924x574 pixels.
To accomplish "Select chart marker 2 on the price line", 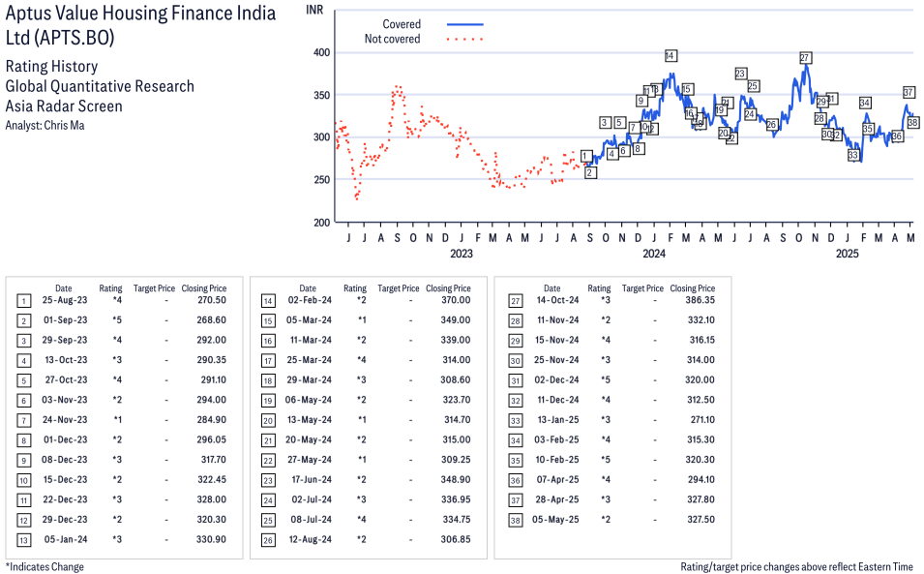I will (590, 172).
